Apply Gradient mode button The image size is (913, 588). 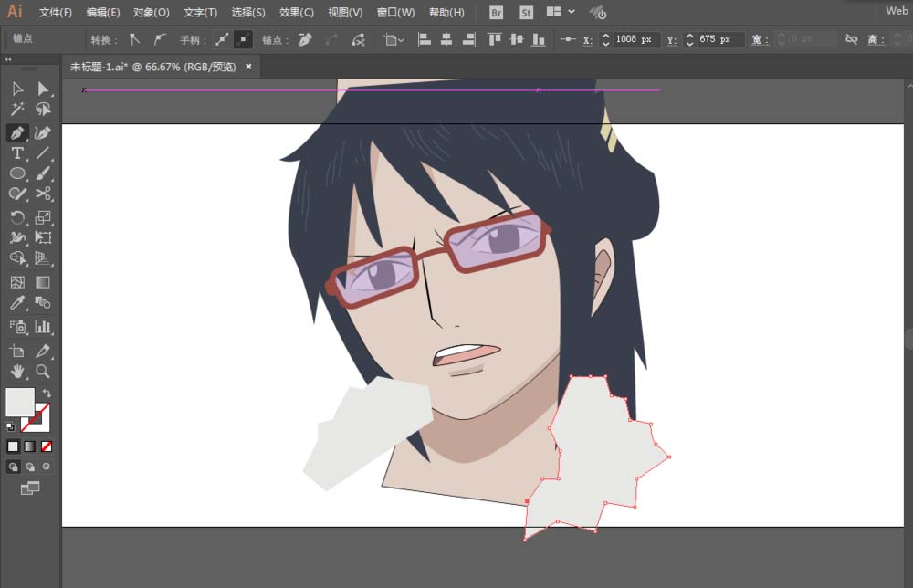click(30, 446)
